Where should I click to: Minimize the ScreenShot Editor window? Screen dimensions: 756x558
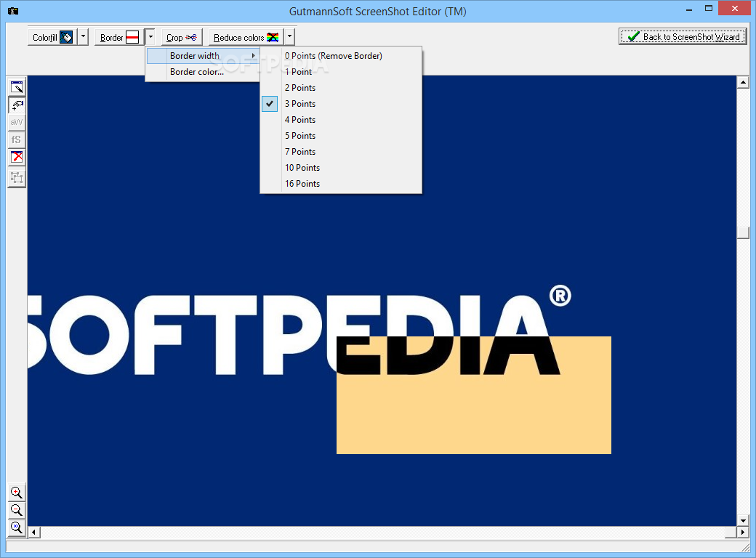tap(689, 9)
